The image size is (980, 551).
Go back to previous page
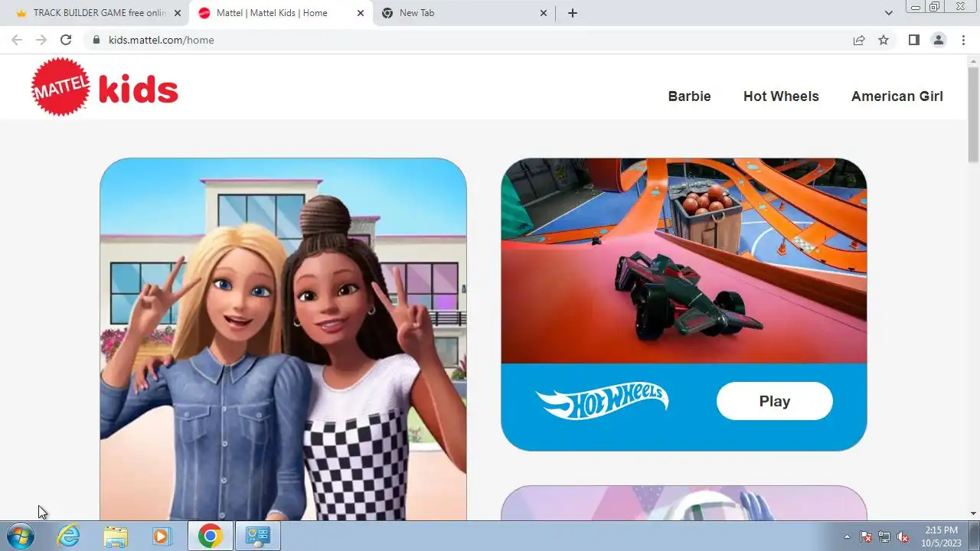pyautogui.click(x=17, y=40)
